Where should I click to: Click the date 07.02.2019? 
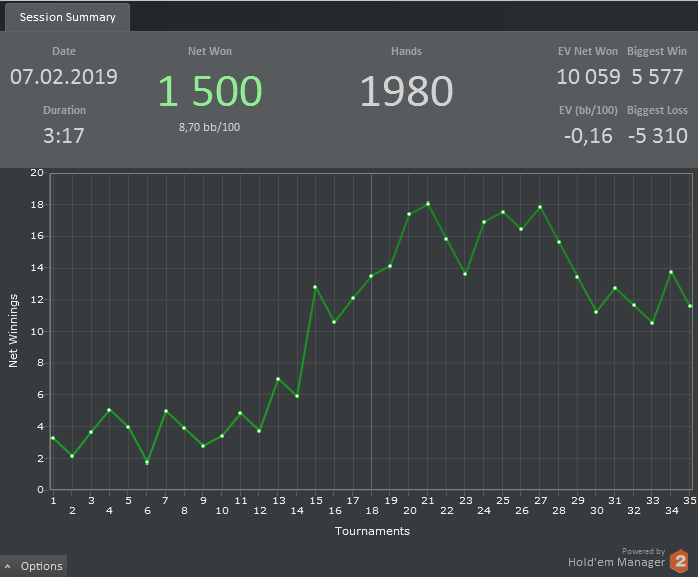(x=64, y=77)
